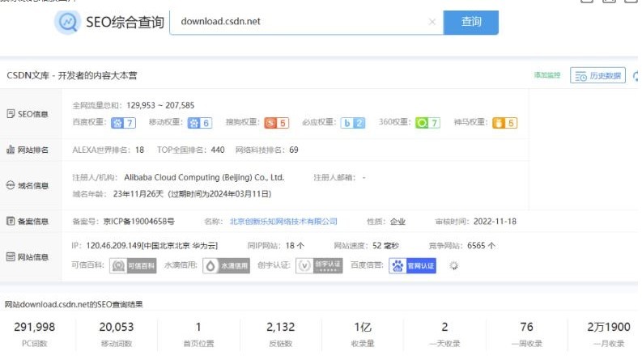Click registrant Alibaba Cloud Computing (Beijing) text
642x364 pixels.
pos(204,177)
